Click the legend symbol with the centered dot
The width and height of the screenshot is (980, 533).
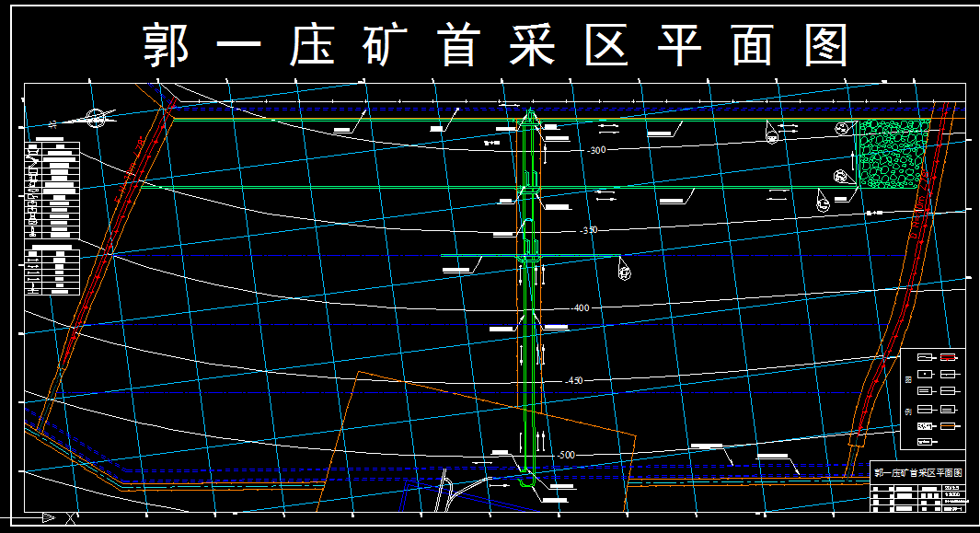click(924, 373)
